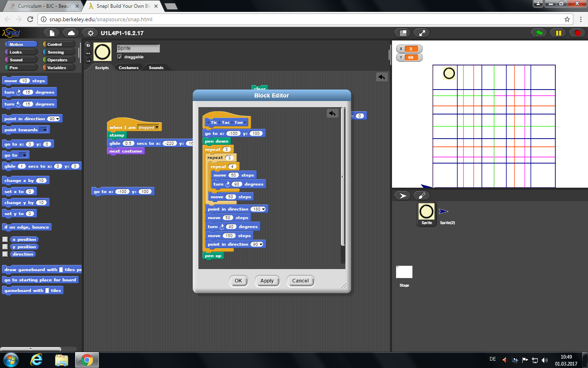The height and width of the screenshot is (368, 588).
Task: Click the browser address bar URL
Action: tap(101, 19)
